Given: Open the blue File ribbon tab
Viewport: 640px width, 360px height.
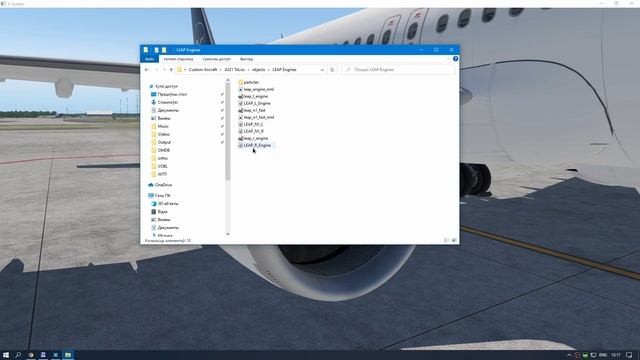Looking at the screenshot, I should point(150,59).
